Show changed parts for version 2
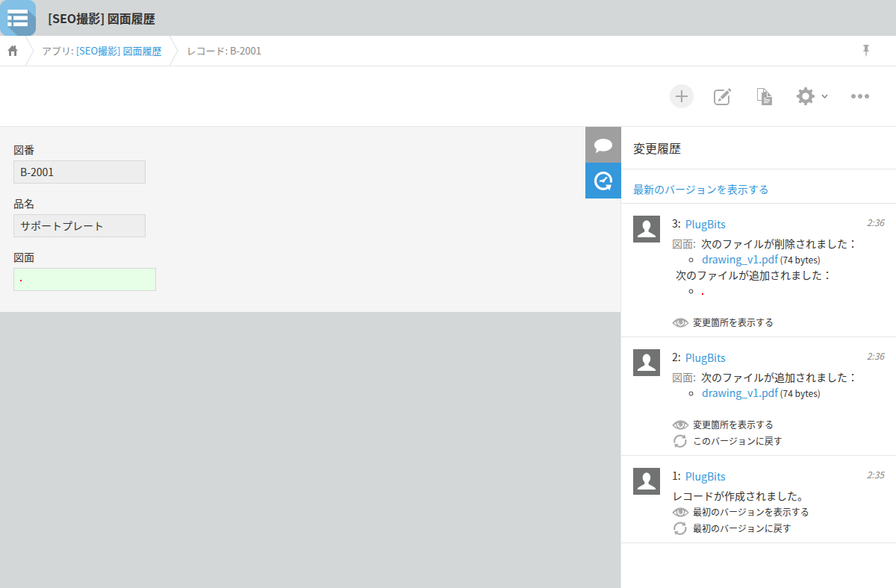The height and width of the screenshot is (588, 896). point(723,425)
